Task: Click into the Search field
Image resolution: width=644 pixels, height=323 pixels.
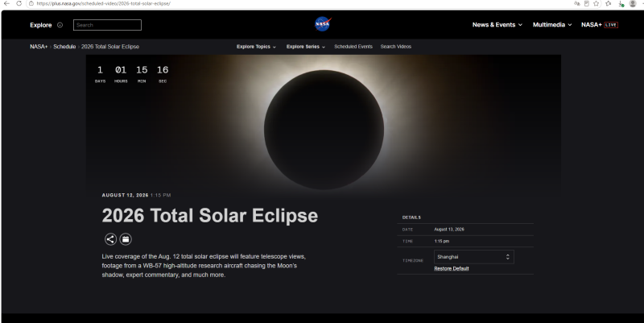Action: 107,25
